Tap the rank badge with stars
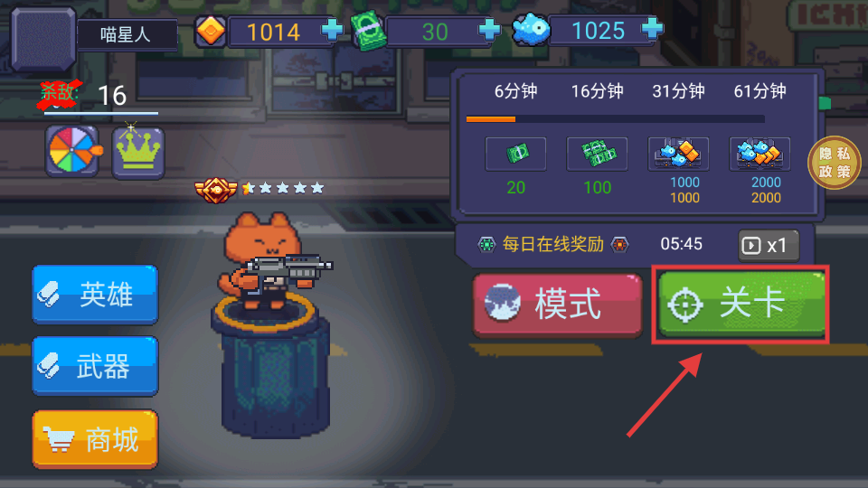This screenshot has width=868, height=488. pos(259,189)
